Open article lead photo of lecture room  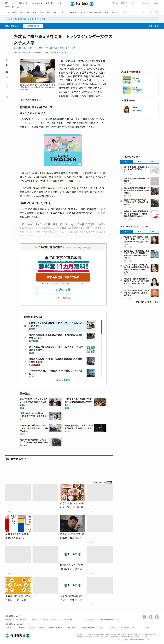click(38, 71)
